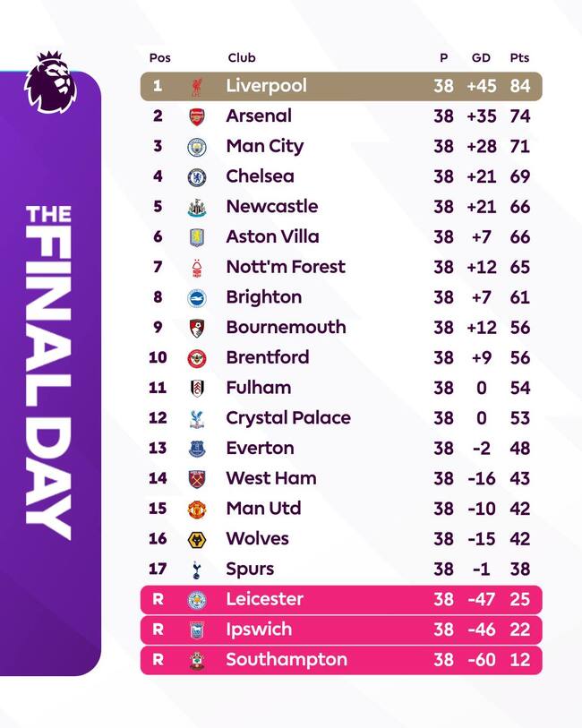Click the Liverpool club crest
The width and height of the screenshot is (582, 728).
pos(197,87)
